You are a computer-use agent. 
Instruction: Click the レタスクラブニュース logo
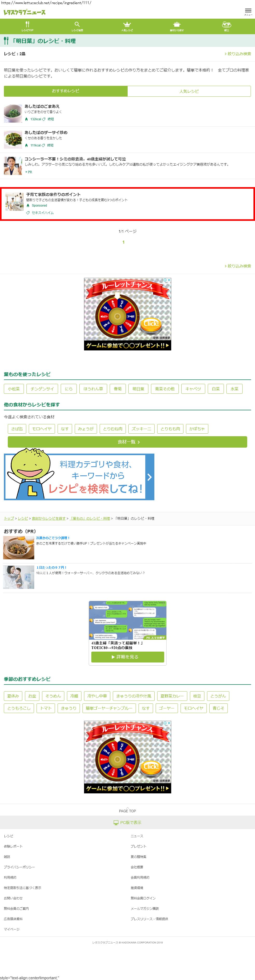pyautogui.click(x=25, y=12)
